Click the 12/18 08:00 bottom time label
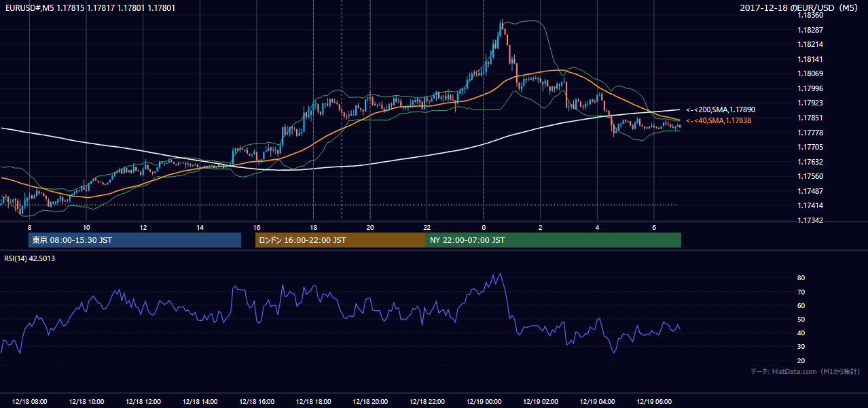868x408 pixels. click(x=29, y=401)
